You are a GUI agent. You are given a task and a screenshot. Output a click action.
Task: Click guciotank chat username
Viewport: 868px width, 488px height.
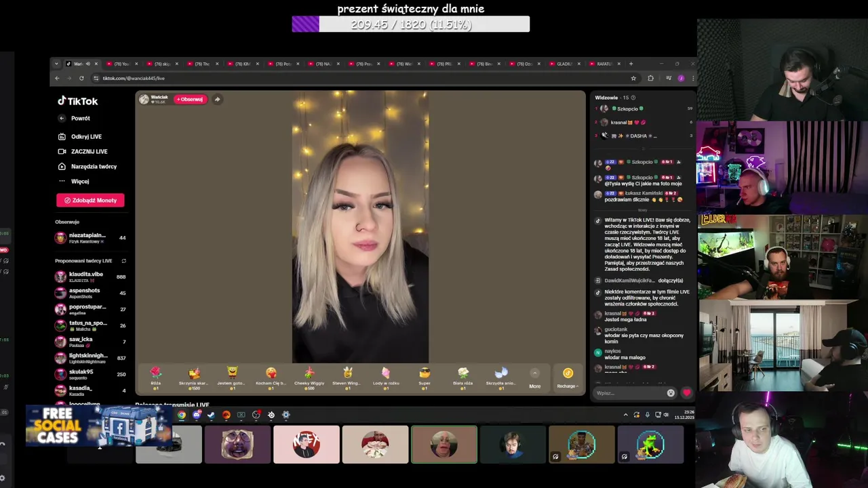click(616, 329)
